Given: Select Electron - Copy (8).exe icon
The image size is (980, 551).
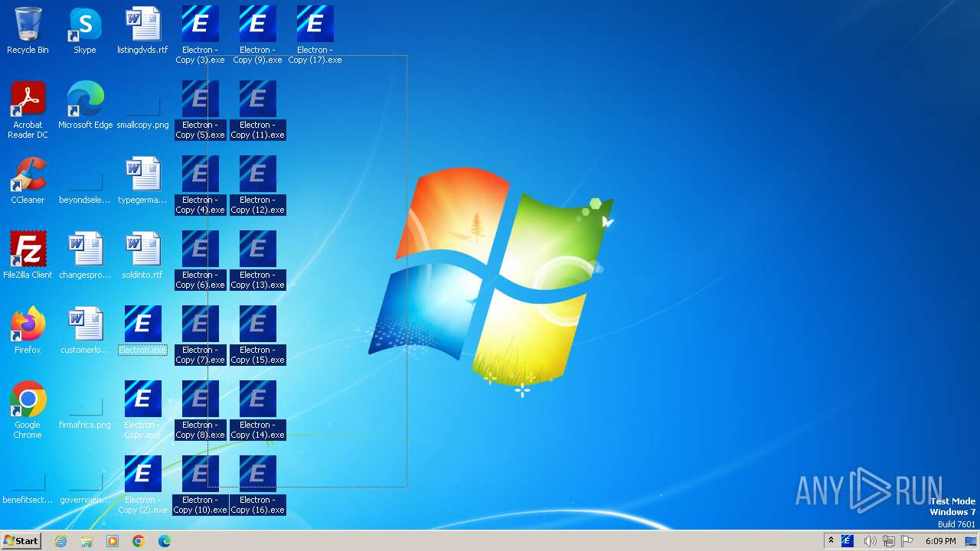Looking at the screenshot, I should point(200,409).
